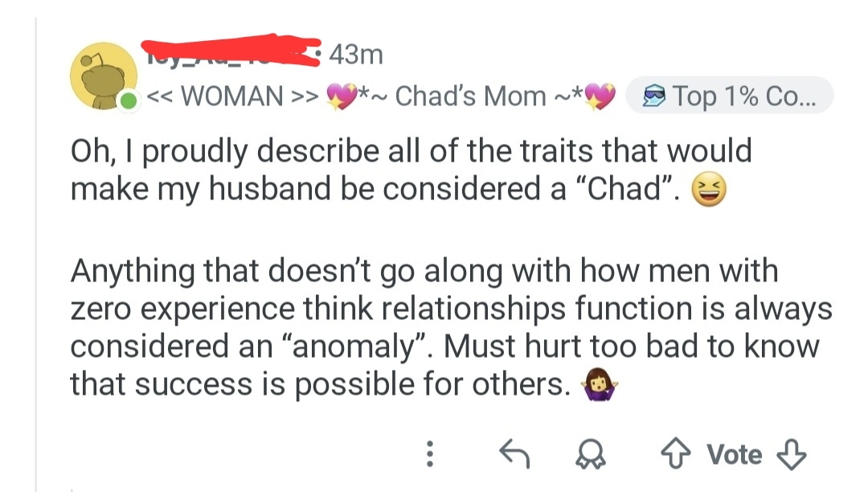Reply to the comment with the arrow icon
Screen dimensions: 868x492
[x=514, y=455]
